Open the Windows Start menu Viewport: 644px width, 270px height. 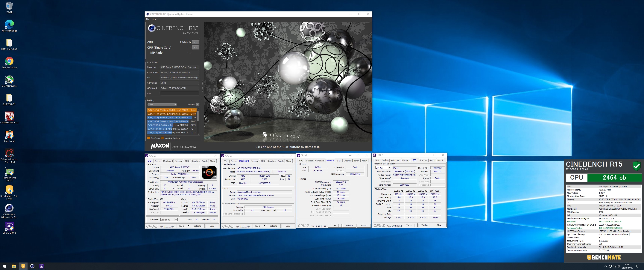tap(4, 266)
